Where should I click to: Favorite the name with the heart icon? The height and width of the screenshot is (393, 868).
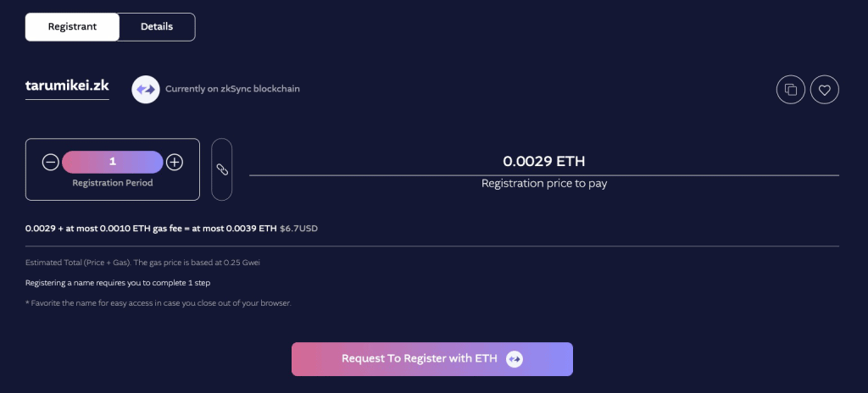[824, 90]
